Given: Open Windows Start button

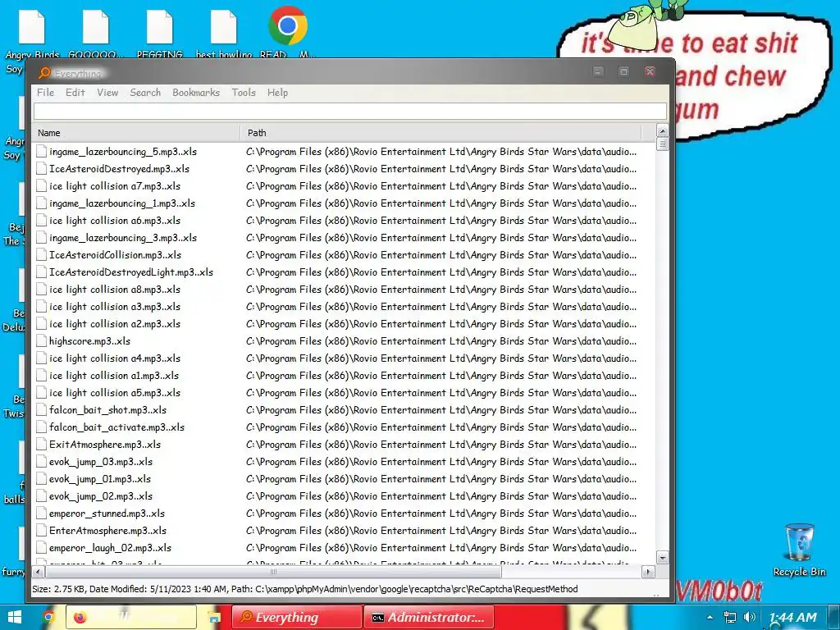Looking at the screenshot, I should coord(15,617).
